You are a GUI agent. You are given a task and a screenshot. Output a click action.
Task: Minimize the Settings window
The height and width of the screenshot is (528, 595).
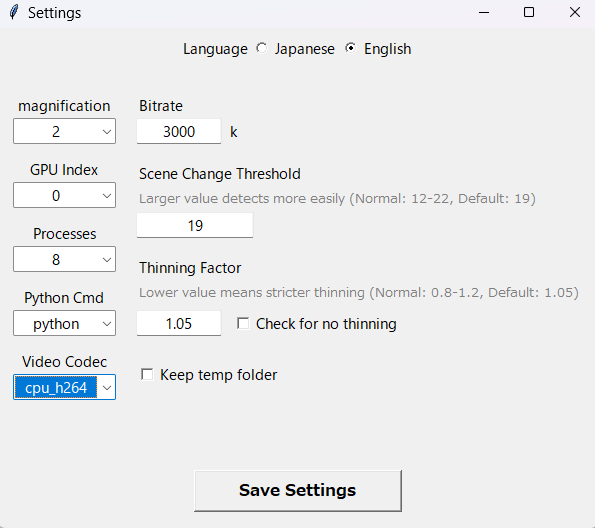484,13
